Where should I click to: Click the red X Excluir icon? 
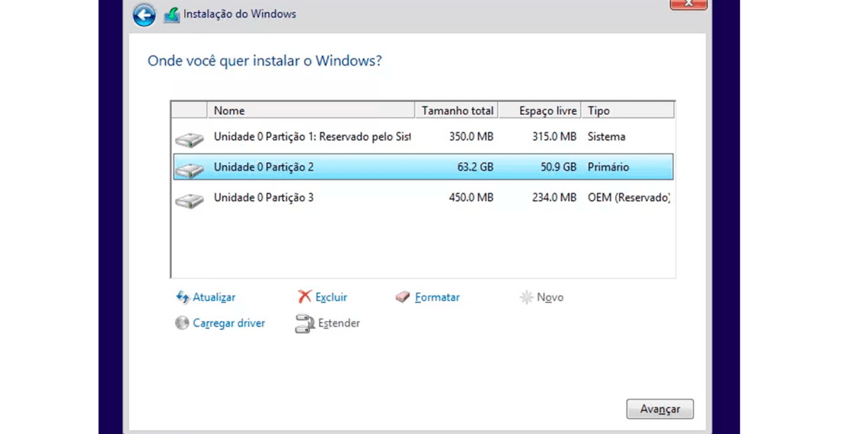click(x=305, y=297)
